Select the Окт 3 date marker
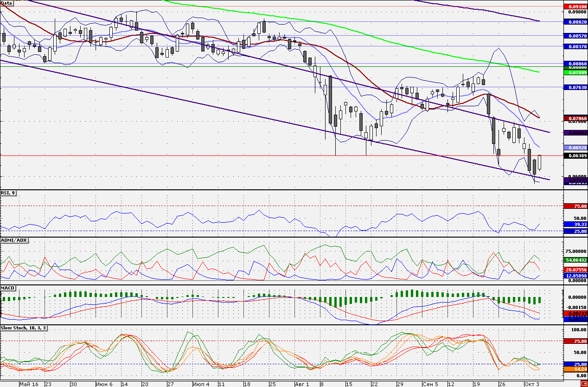The width and height of the screenshot is (588, 387). [x=531, y=384]
